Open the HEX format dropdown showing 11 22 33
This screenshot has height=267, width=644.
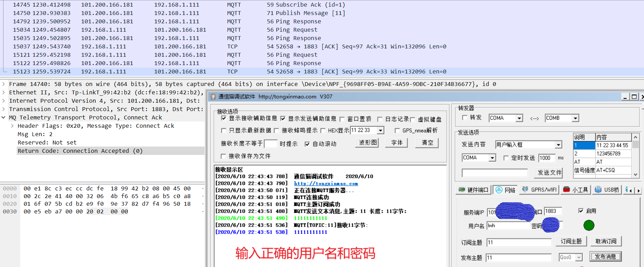pyautogui.click(x=381, y=131)
